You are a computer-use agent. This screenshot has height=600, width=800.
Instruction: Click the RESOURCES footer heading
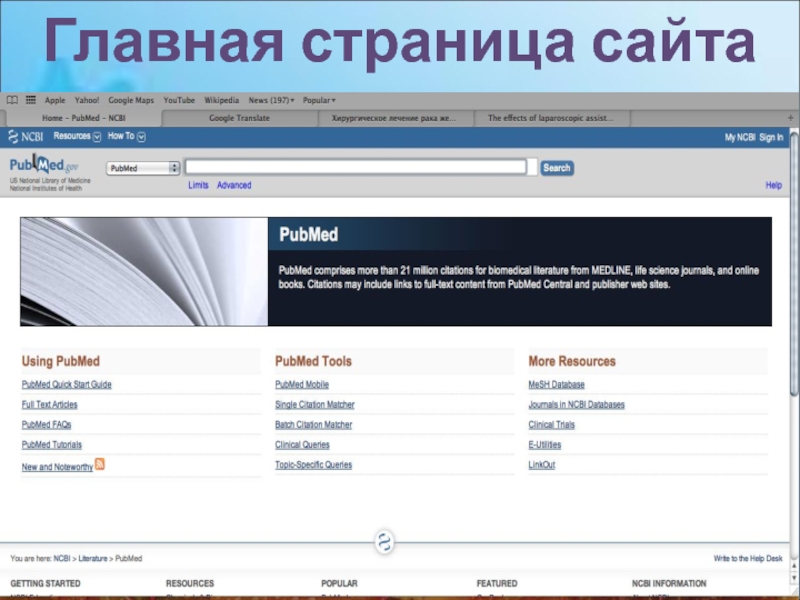tap(190, 583)
